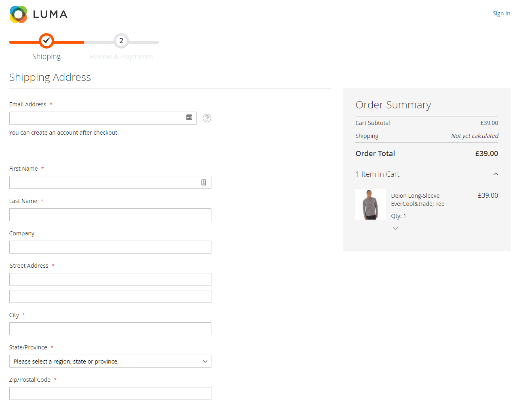Click the first Street Address line field
Screen dimensions: 532x404
110,279
